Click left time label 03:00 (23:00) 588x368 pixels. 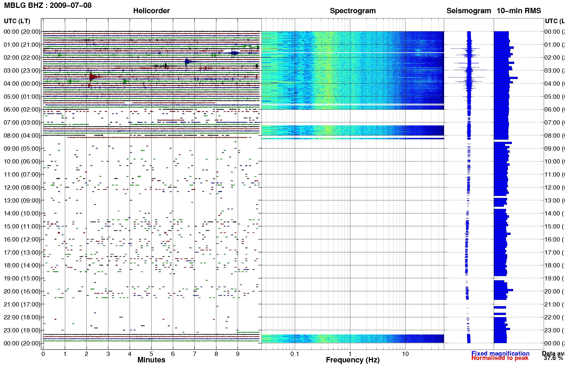22,71
